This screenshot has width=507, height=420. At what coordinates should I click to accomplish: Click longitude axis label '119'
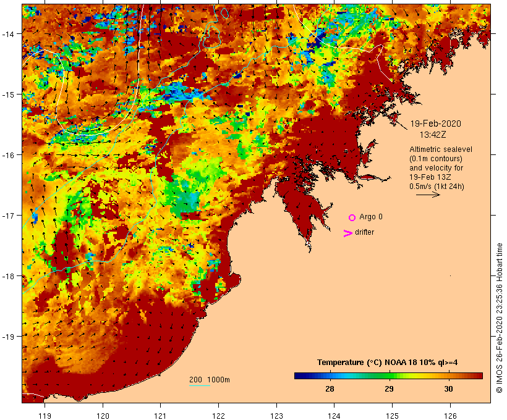(x=45, y=416)
